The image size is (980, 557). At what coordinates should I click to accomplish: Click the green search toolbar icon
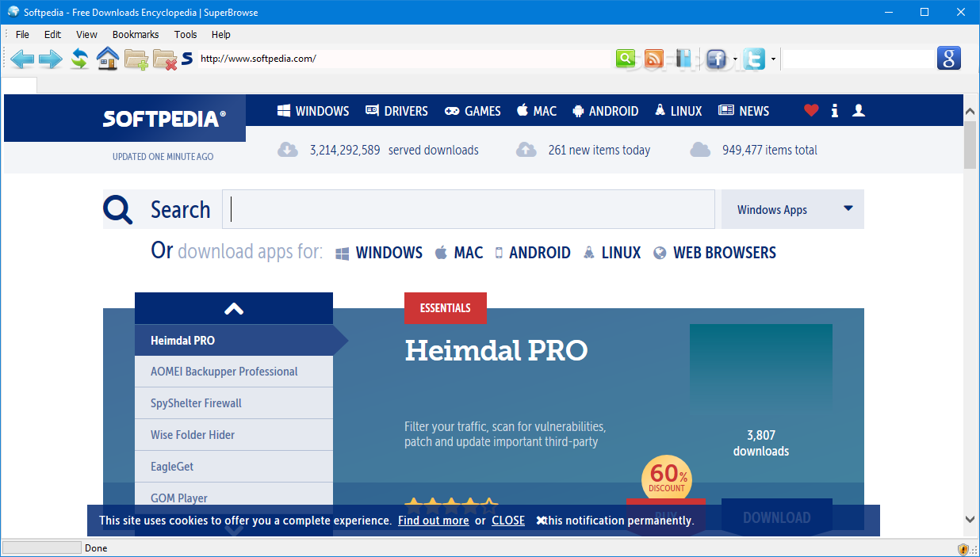pos(626,59)
